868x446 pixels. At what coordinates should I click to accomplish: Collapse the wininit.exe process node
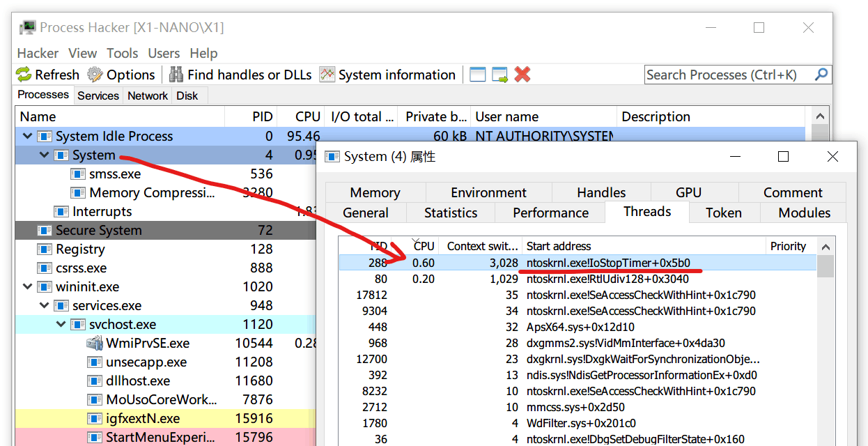coord(28,286)
